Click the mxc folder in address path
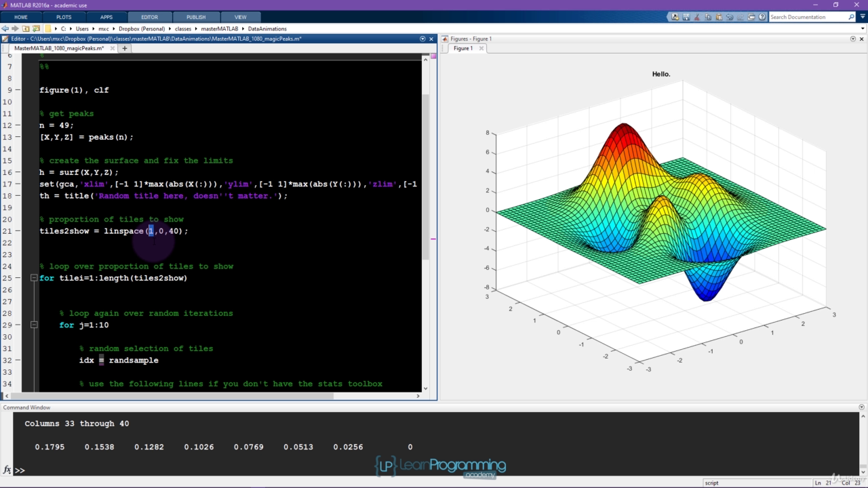This screenshot has width=868, height=488. click(104, 28)
